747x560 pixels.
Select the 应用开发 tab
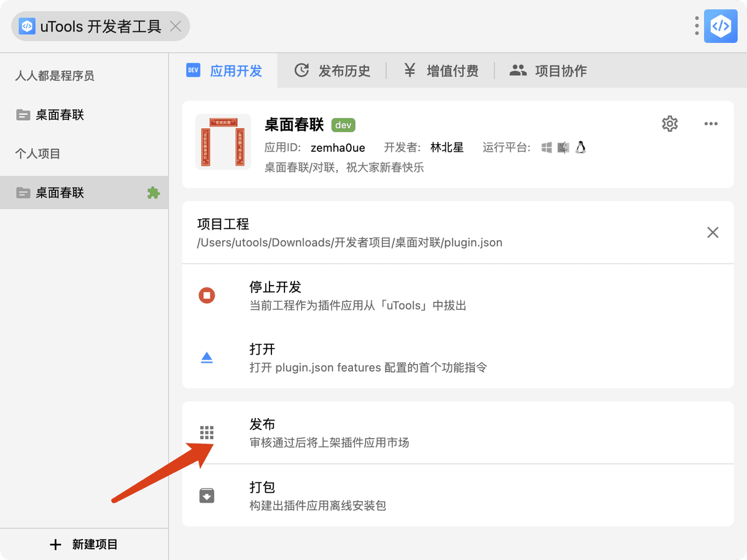coord(224,71)
